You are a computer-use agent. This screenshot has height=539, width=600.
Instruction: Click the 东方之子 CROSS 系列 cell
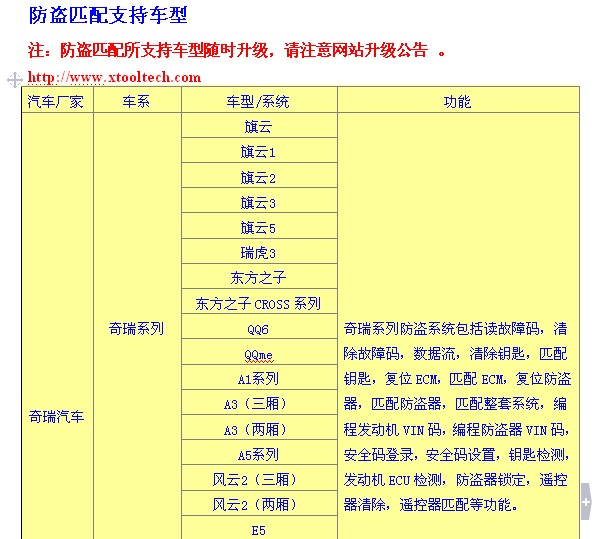coord(258,303)
